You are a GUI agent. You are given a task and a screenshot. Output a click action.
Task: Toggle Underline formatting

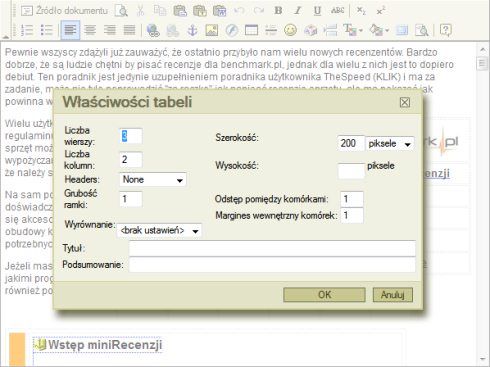point(317,11)
